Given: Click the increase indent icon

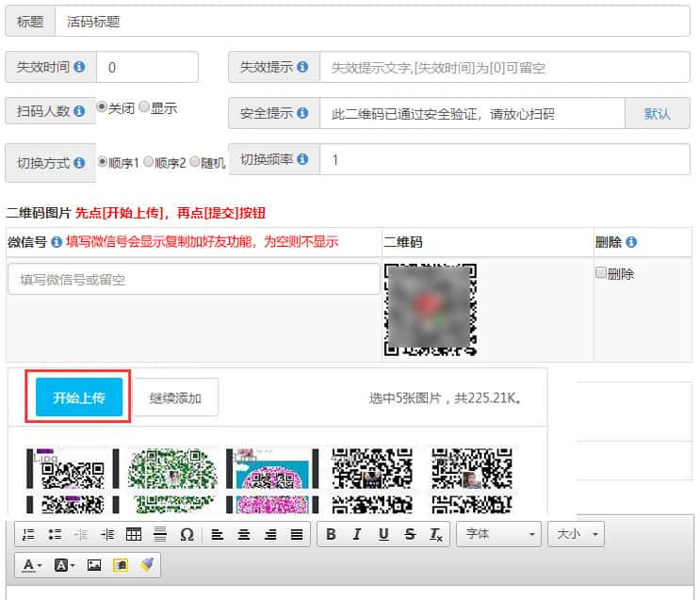Looking at the screenshot, I should (107, 534).
